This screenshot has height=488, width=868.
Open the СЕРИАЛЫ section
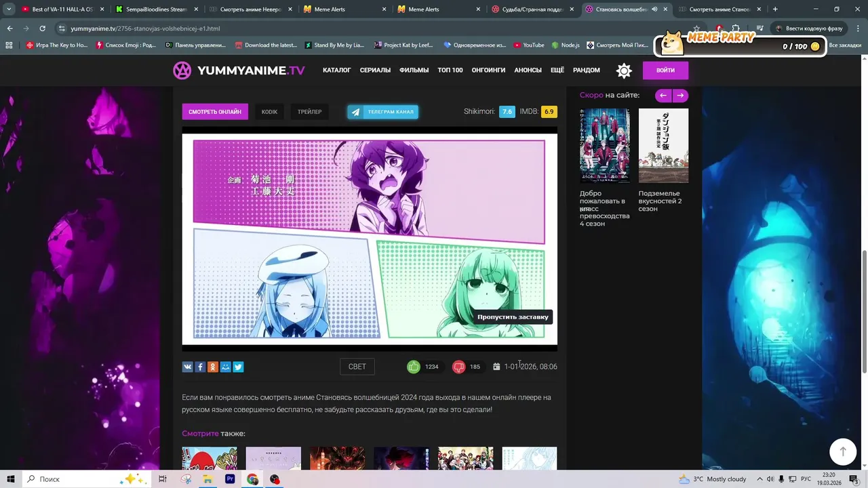tap(375, 70)
